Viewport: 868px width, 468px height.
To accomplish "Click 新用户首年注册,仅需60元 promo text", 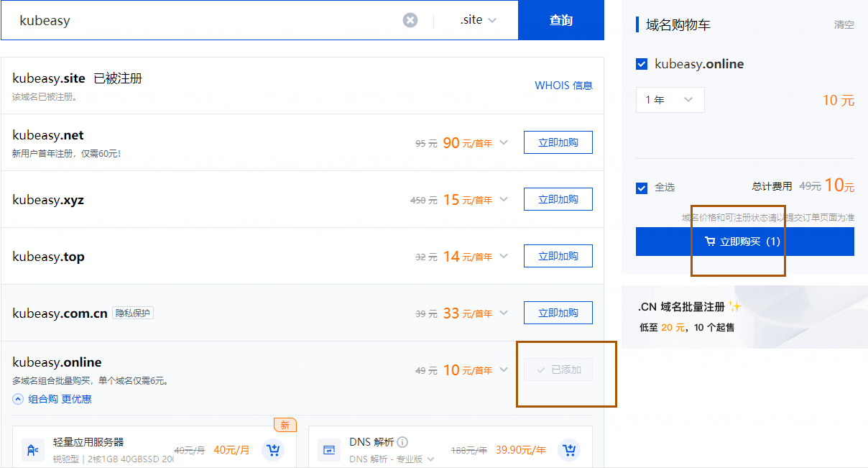I will (x=67, y=154).
